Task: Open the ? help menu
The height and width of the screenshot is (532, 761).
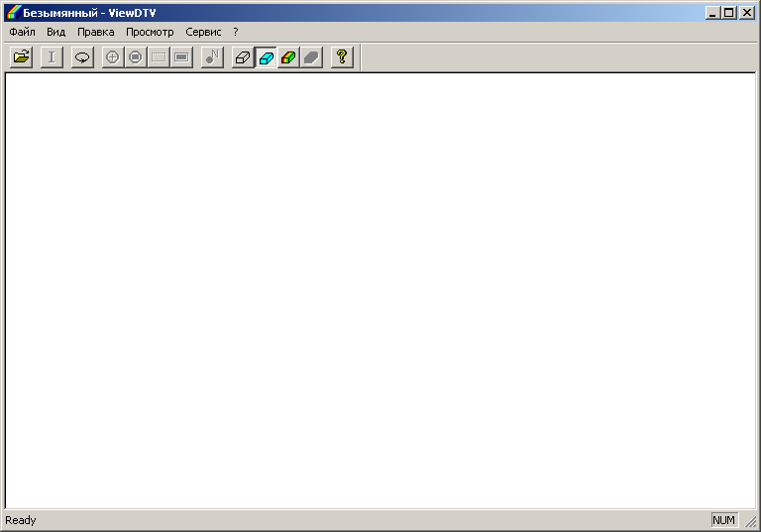Action: click(x=236, y=32)
